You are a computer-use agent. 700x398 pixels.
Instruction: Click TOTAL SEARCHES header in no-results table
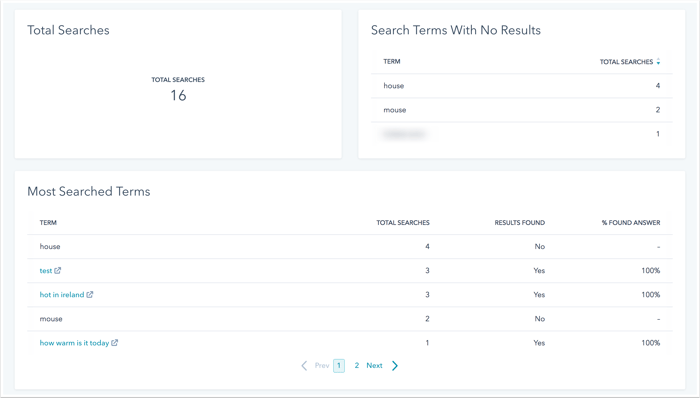[626, 62]
